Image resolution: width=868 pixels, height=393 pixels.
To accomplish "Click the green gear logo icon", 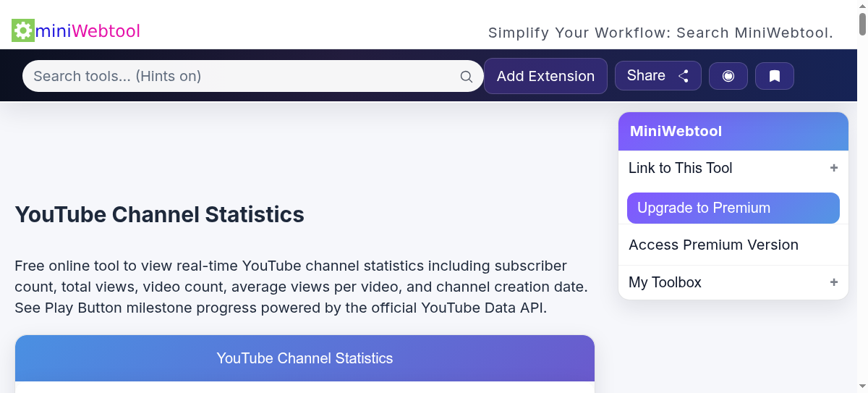I will [x=22, y=30].
